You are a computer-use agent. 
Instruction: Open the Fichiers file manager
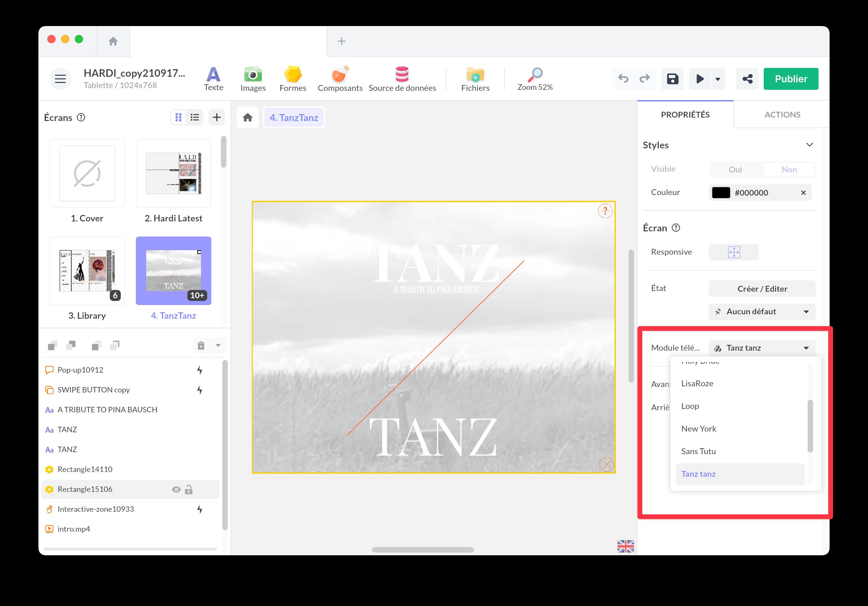475,78
